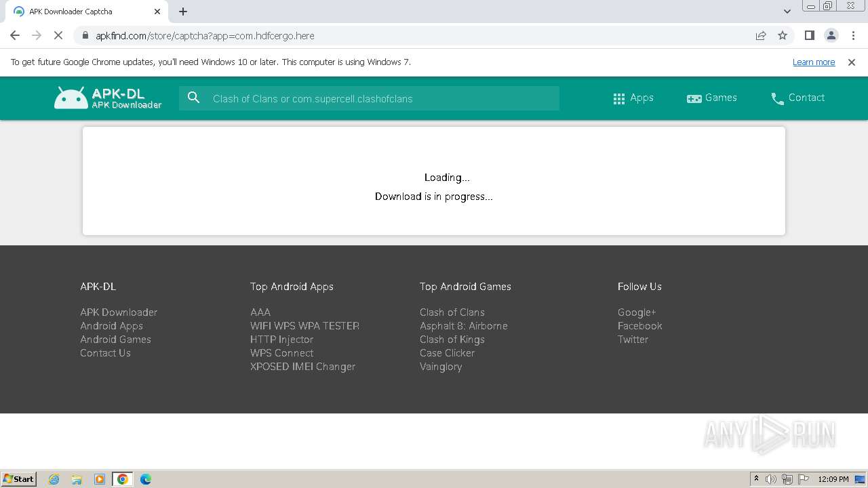This screenshot has height=488, width=868.
Task: Open Twitter follow link
Action: pyautogui.click(x=633, y=340)
